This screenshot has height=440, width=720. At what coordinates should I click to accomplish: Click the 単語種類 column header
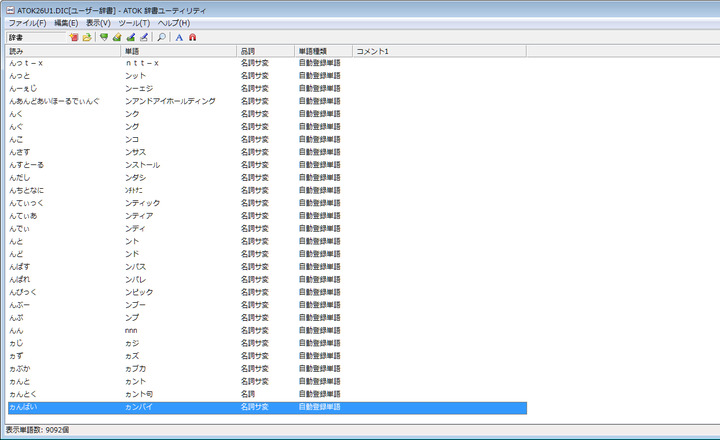coord(323,50)
